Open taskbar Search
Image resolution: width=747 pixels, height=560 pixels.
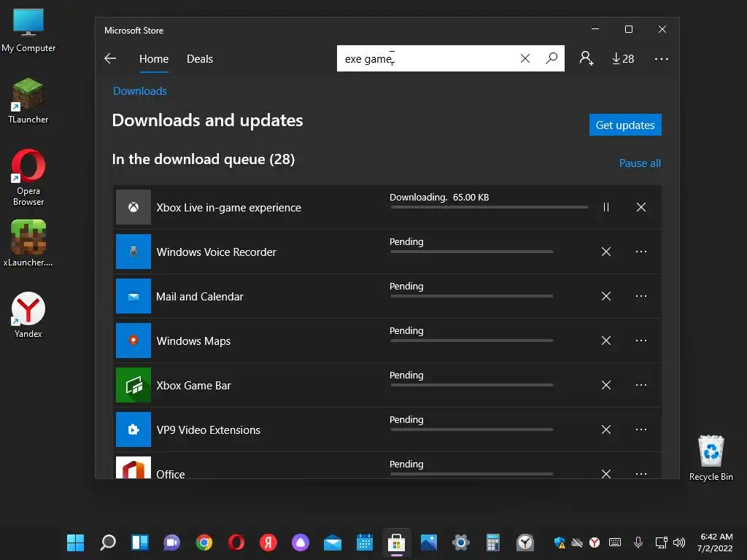pos(108,542)
